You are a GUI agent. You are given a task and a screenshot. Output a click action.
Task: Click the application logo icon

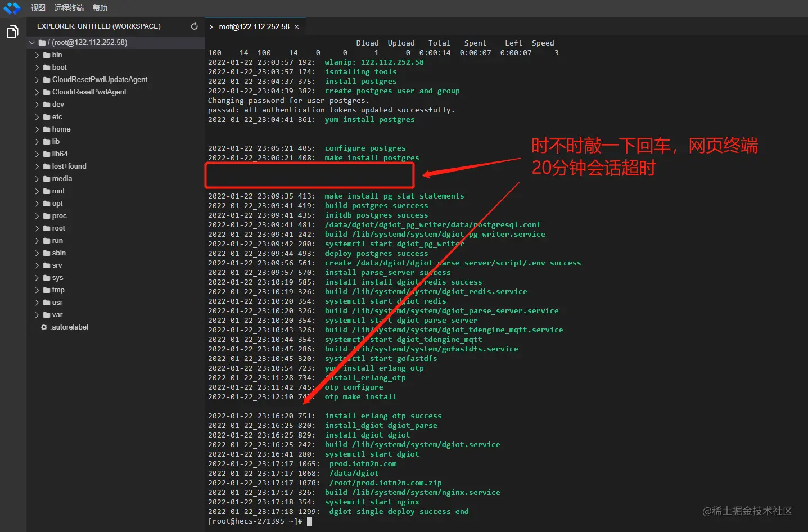pos(12,8)
